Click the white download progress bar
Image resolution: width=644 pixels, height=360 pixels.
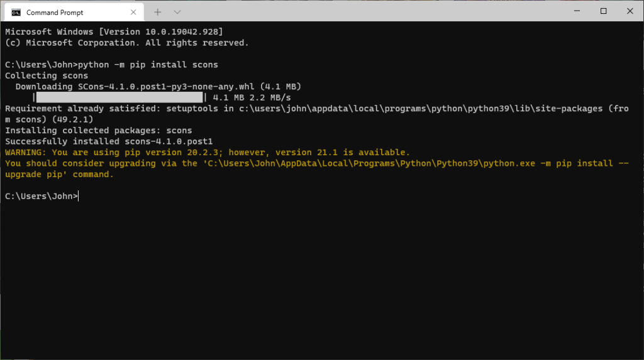pyautogui.click(x=119, y=97)
